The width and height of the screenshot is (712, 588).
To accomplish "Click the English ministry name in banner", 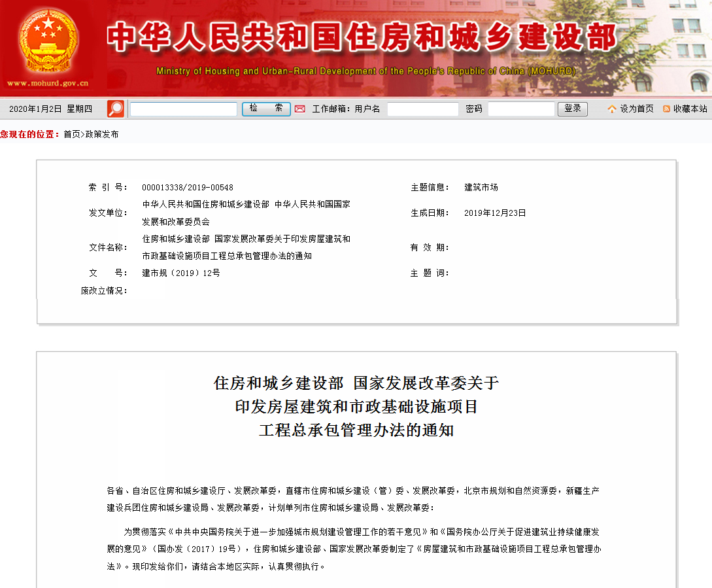I will tap(366, 71).
